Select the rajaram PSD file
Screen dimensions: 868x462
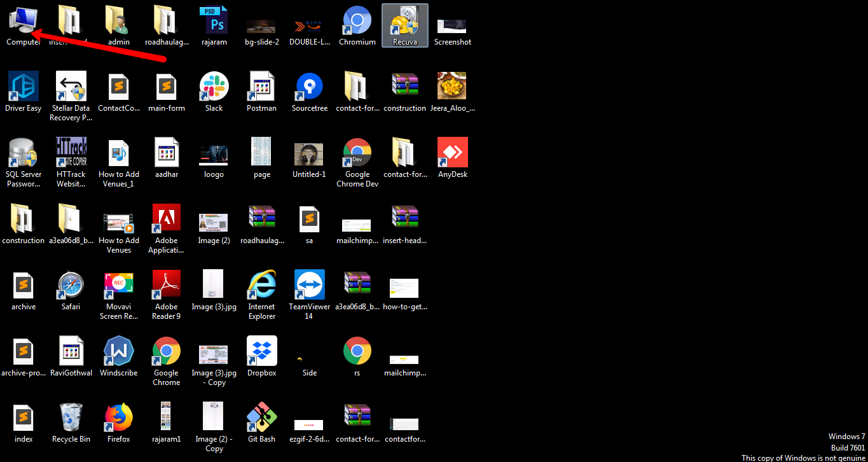[x=214, y=25]
